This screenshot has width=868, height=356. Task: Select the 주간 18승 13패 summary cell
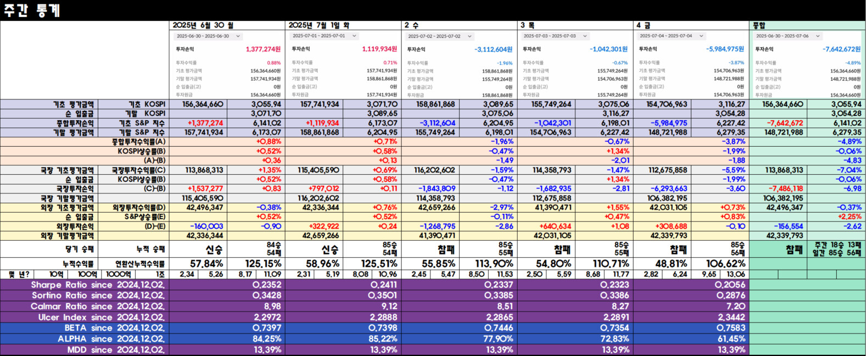tap(837, 249)
